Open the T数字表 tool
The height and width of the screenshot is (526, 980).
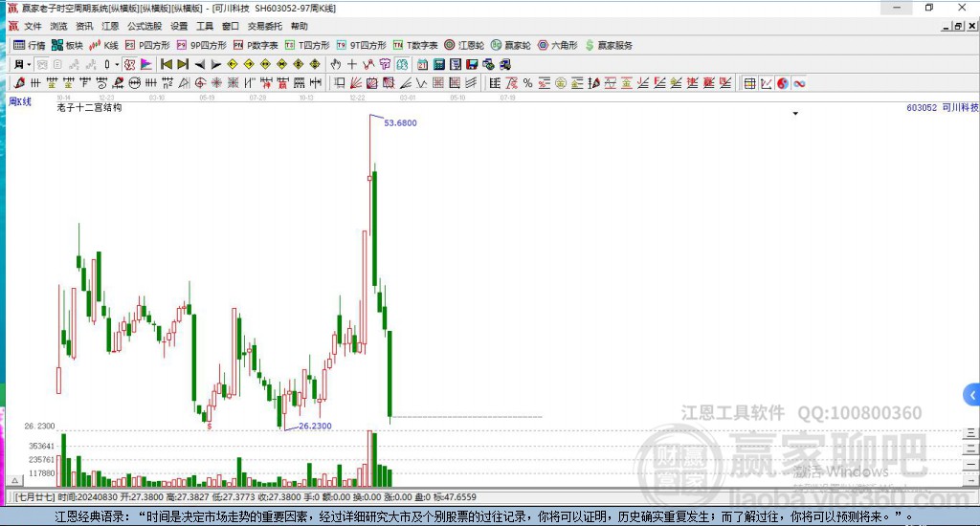pyautogui.click(x=415, y=45)
